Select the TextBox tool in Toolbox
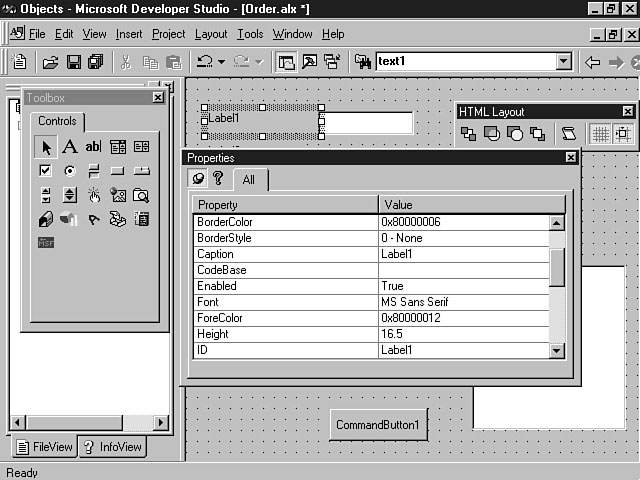 pyautogui.click(x=93, y=147)
